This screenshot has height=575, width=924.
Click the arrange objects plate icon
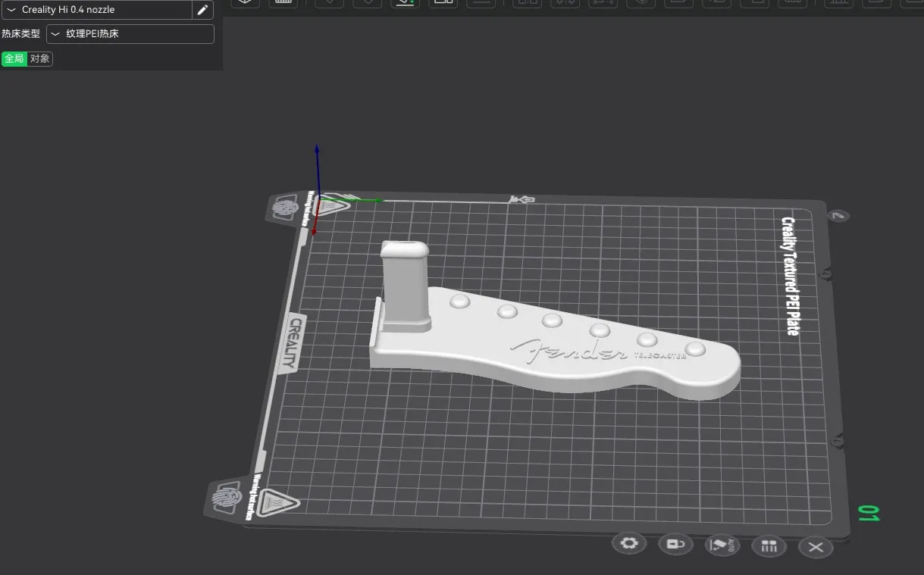tap(769, 545)
